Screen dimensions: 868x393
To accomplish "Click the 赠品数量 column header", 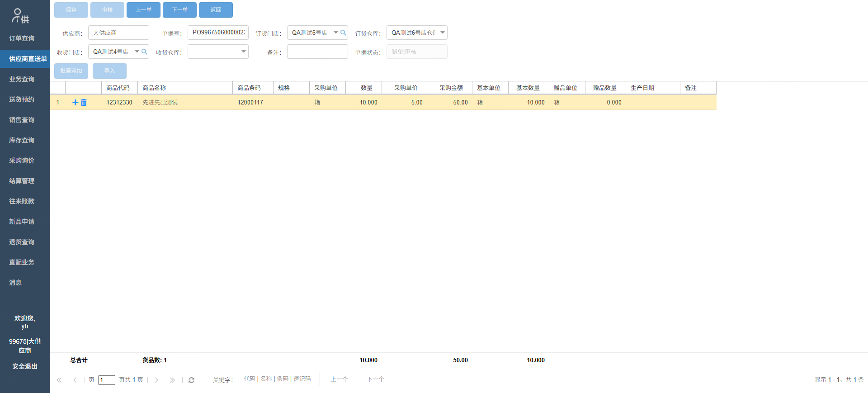I will (x=605, y=88).
